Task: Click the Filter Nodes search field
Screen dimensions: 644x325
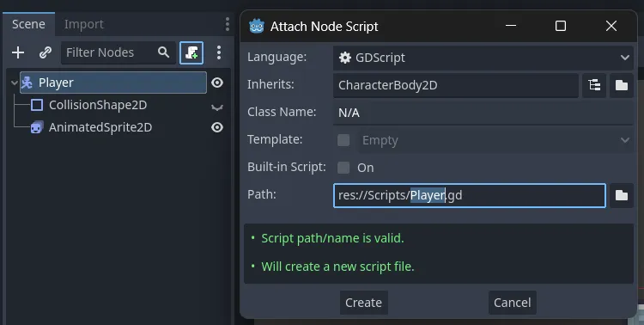Action: (118, 52)
